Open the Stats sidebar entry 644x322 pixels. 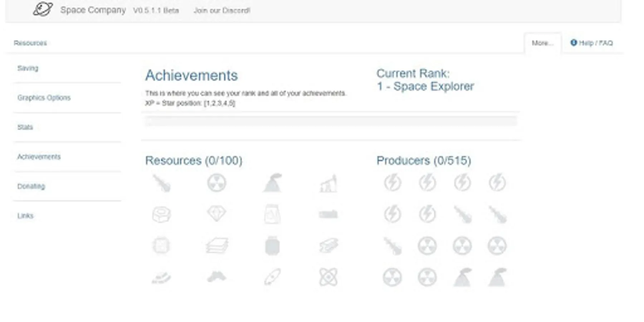[25, 127]
